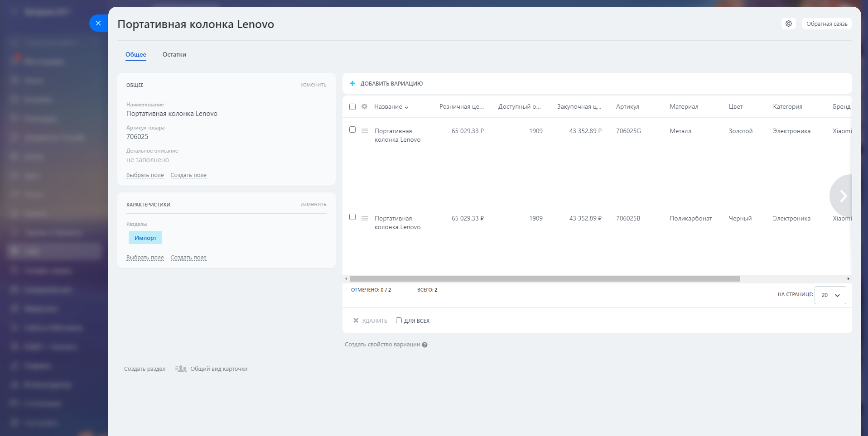Click the plus icon to add variation

(x=352, y=83)
